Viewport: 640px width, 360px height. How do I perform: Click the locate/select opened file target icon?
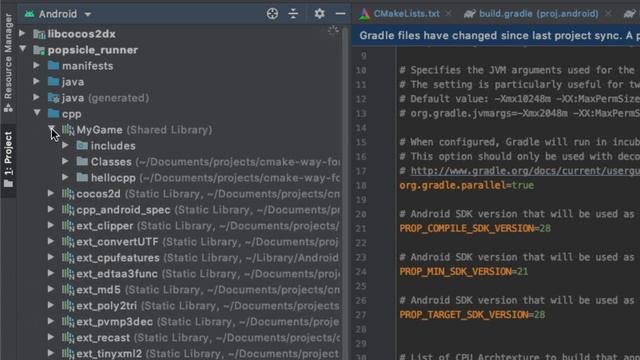[272, 14]
